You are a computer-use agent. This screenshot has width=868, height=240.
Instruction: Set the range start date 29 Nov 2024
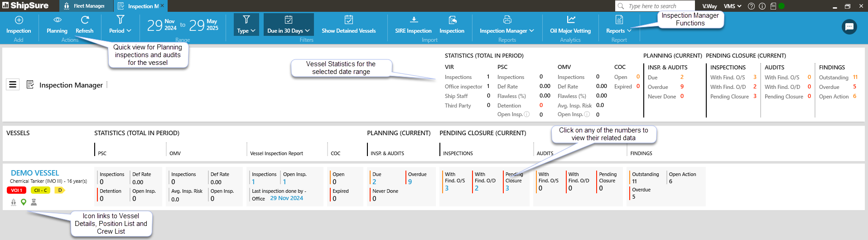click(162, 25)
